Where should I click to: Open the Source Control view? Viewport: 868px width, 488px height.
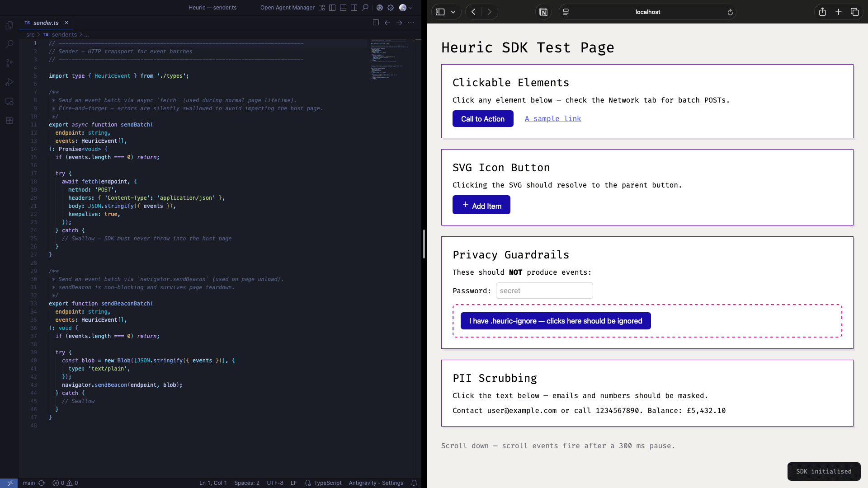tap(9, 63)
